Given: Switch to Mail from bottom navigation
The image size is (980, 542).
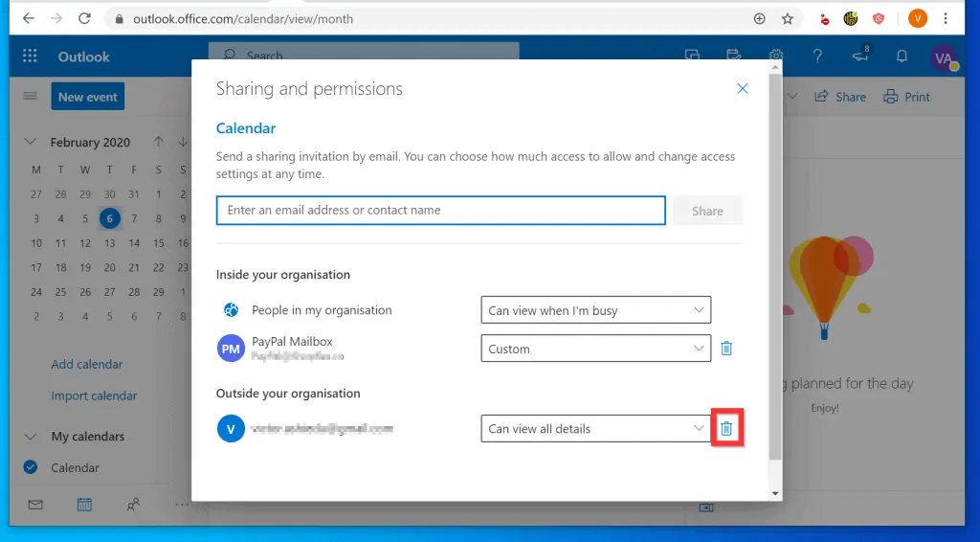Looking at the screenshot, I should 35,505.
